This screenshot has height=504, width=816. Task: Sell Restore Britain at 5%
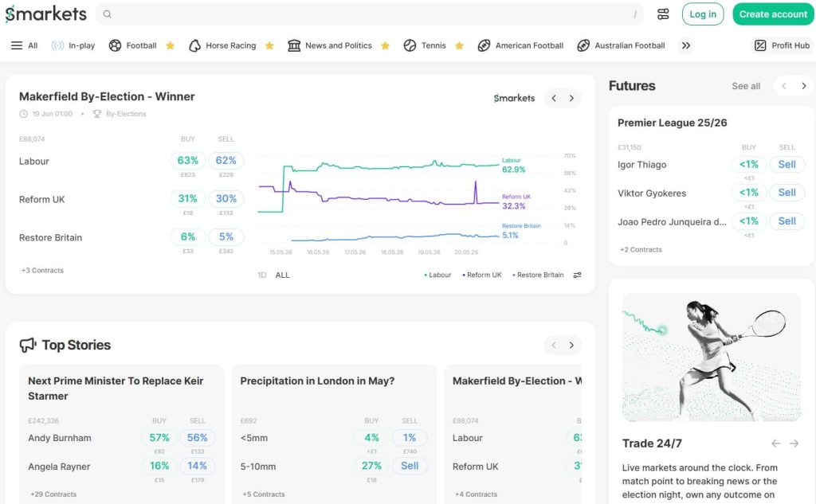[x=226, y=237]
